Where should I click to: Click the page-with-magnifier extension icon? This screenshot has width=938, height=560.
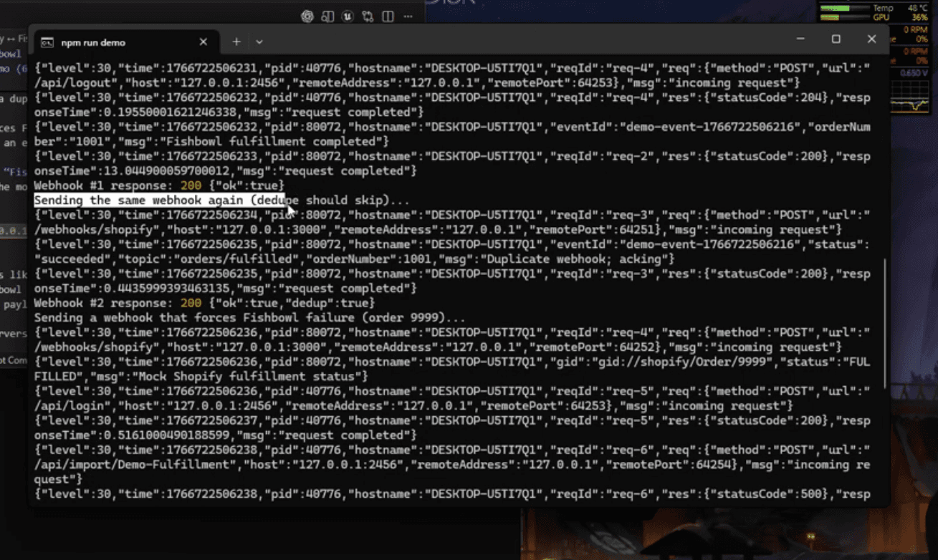click(x=327, y=16)
